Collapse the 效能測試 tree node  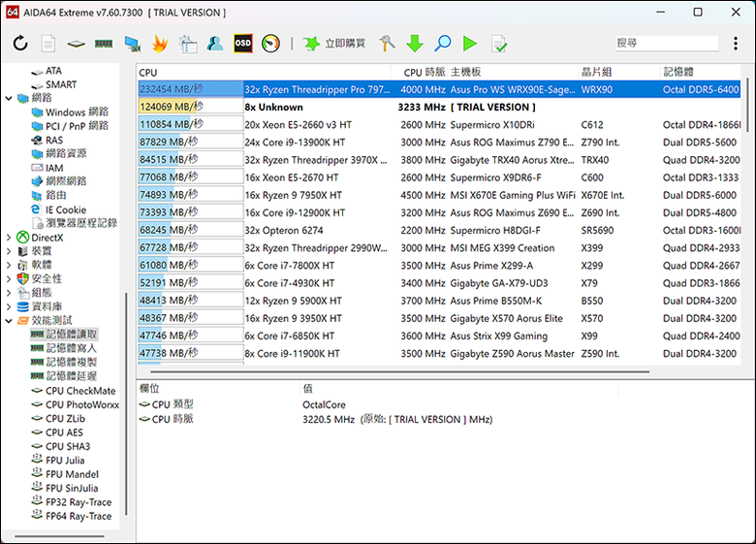pos(9,321)
